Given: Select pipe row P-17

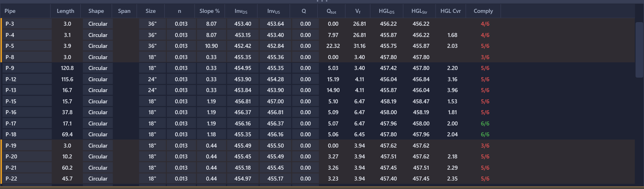Looking at the screenshot, I should (x=317, y=123).
